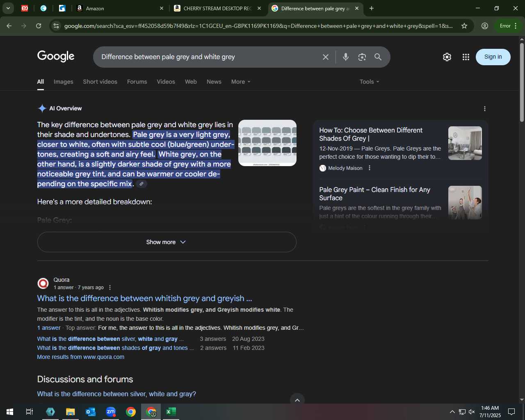
Task: Switch to the Short videos tab
Action: 100,82
